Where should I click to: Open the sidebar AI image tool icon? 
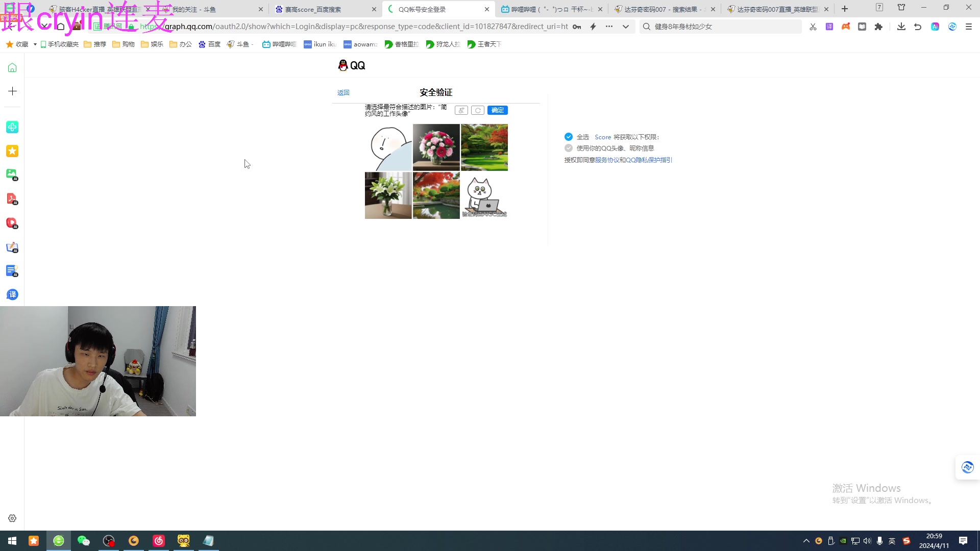(x=12, y=174)
